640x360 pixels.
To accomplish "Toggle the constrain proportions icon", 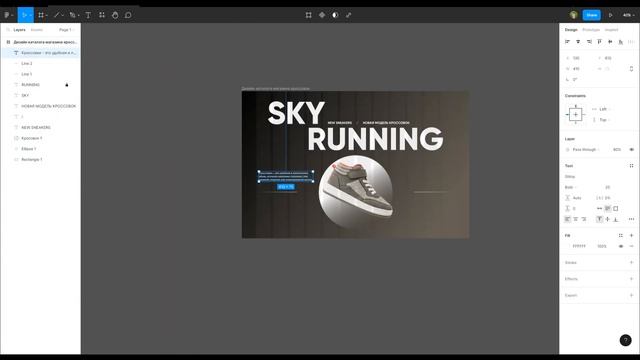I will [631, 69].
